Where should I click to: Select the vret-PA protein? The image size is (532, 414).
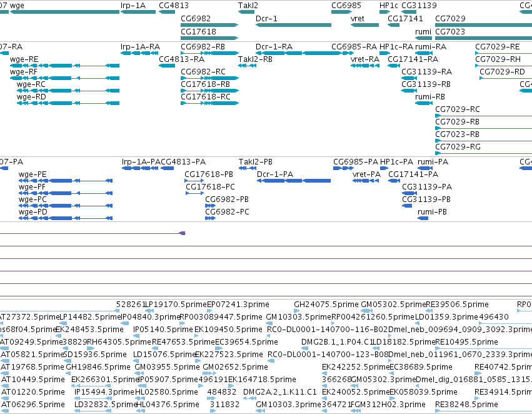(x=366, y=181)
